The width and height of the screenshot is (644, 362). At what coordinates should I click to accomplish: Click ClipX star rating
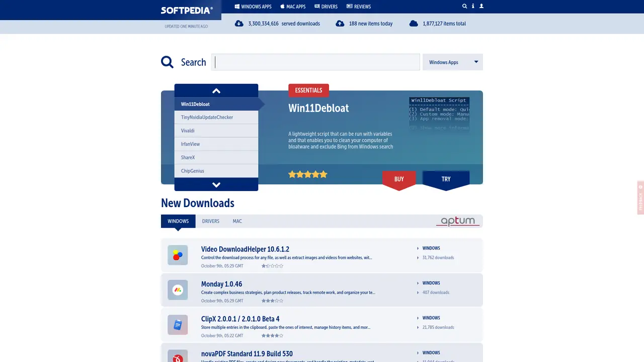pos(272,335)
